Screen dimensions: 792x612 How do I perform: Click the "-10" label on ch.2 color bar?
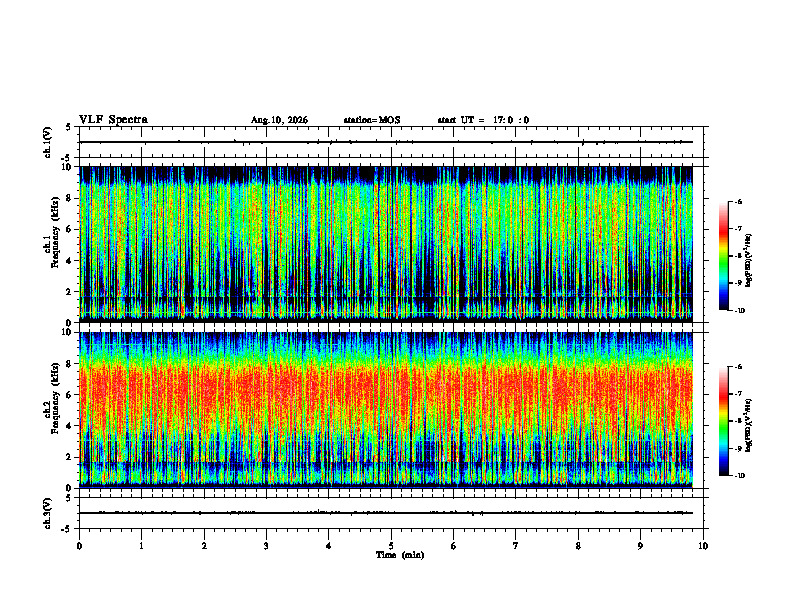(740, 476)
